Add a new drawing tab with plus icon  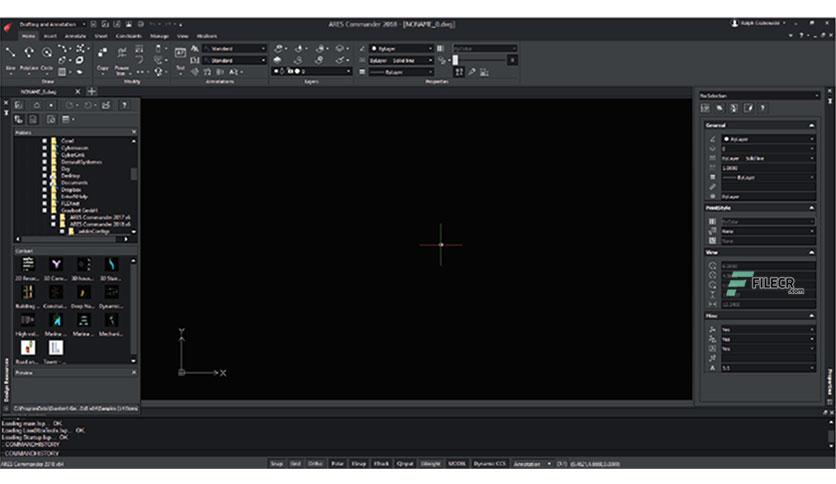(91, 91)
